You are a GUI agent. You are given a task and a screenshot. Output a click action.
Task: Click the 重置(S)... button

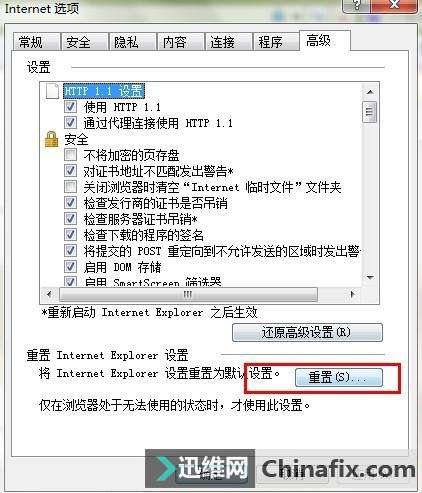339,378
